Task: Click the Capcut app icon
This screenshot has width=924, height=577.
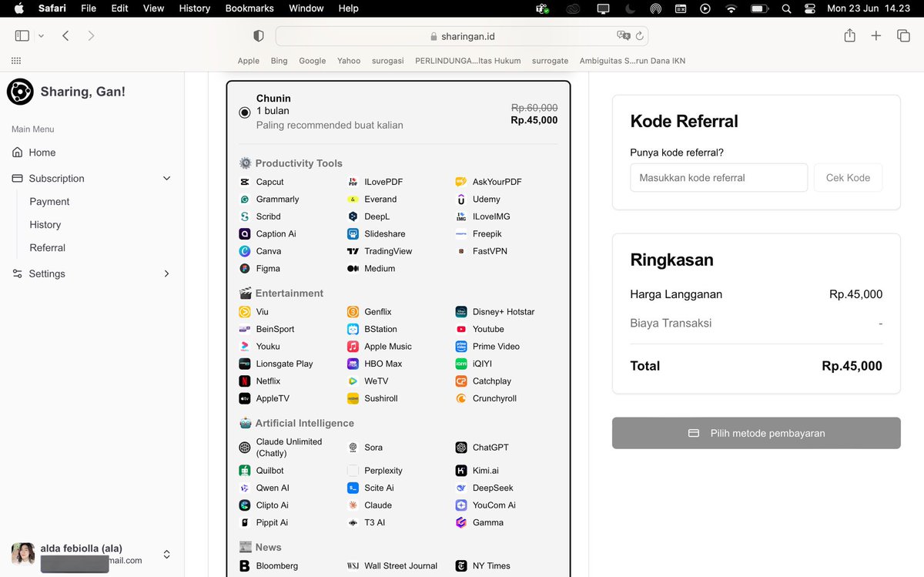Action: coord(244,182)
